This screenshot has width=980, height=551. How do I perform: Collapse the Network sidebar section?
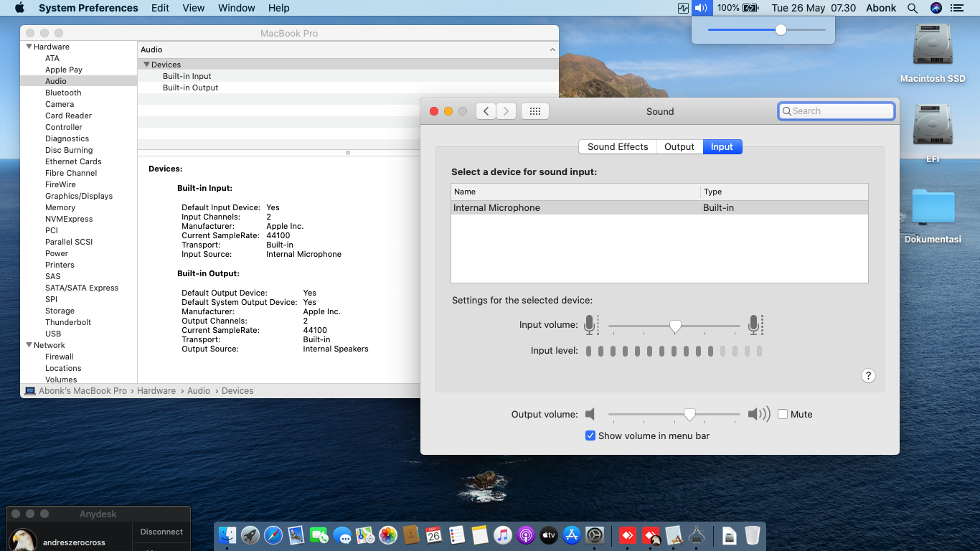click(29, 345)
